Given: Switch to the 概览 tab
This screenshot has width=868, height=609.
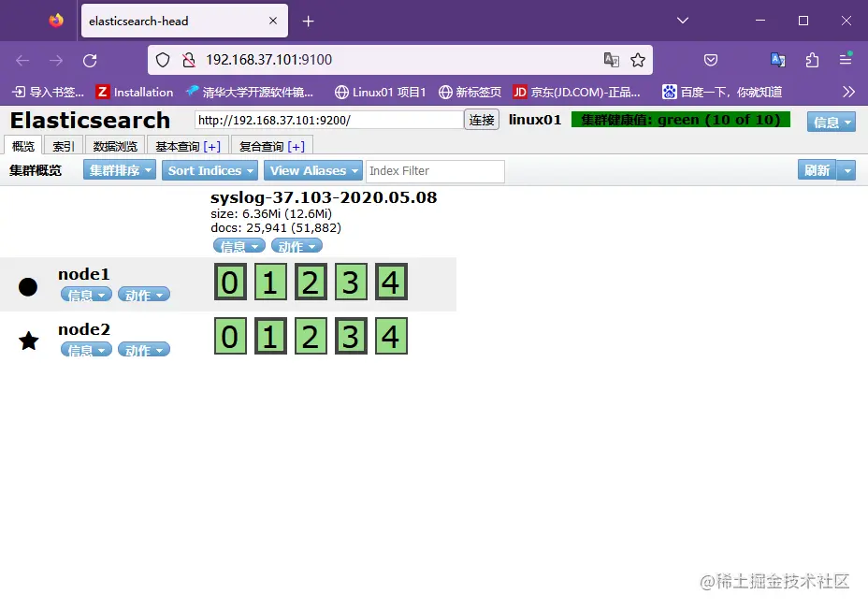Looking at the screenshot, I should tap(23, 146).
